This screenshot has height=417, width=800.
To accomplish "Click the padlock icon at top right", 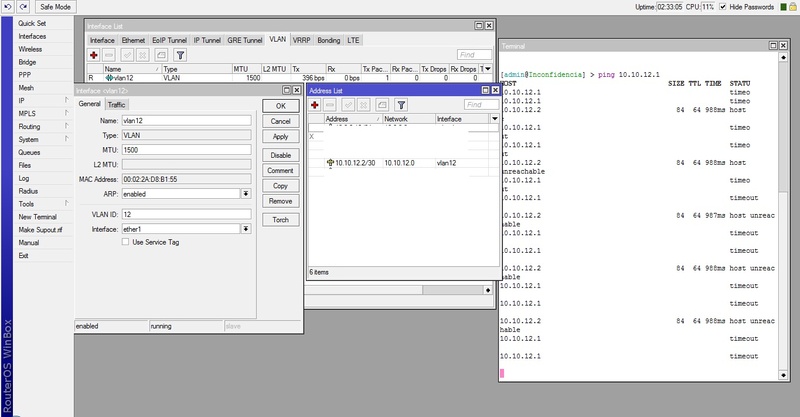I will click(793, 7).
